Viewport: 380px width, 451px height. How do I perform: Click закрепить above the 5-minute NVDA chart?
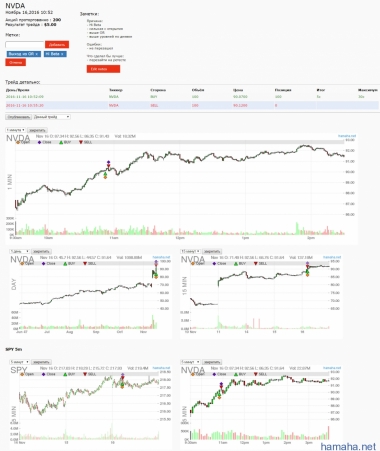pyautogui.click(x=212, y=362)
